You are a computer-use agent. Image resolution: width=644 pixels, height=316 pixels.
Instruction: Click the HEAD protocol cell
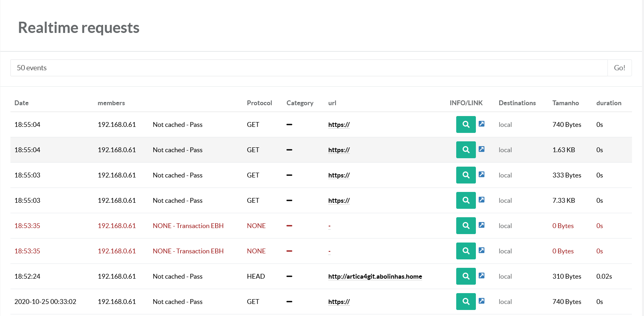(x=256, y=276)
